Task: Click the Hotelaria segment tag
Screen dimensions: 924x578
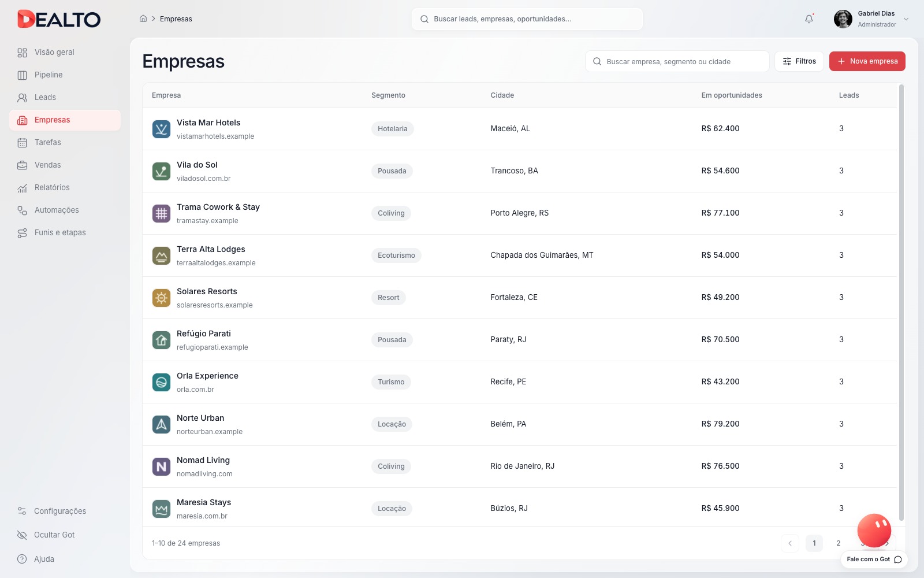Action: [393, 129]
